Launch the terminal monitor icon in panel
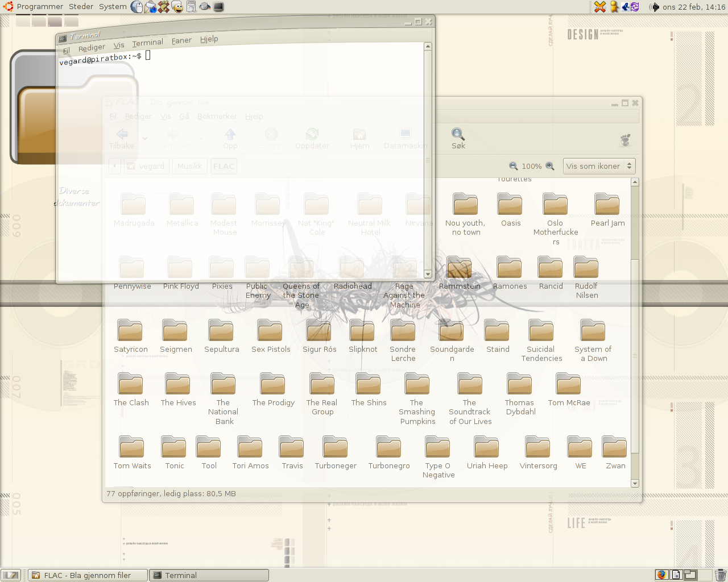This screenshot has height=582, width=728. point(218,7)
